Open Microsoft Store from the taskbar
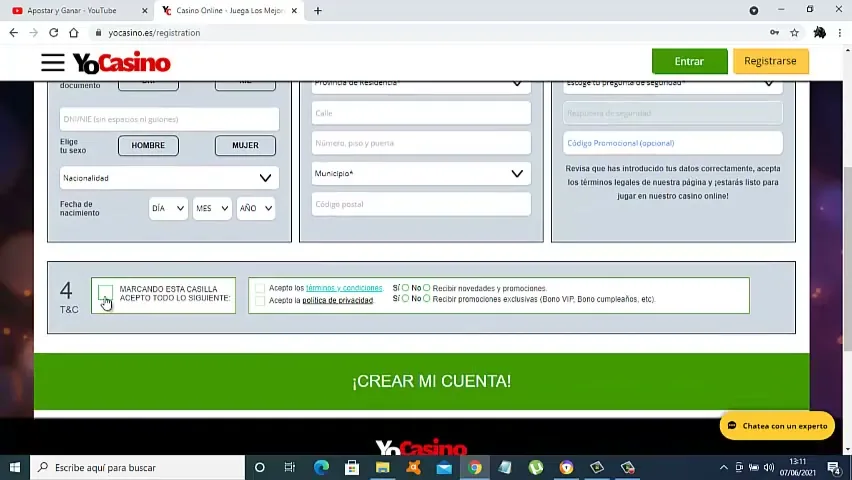852x480 pixels. (352, 467)
